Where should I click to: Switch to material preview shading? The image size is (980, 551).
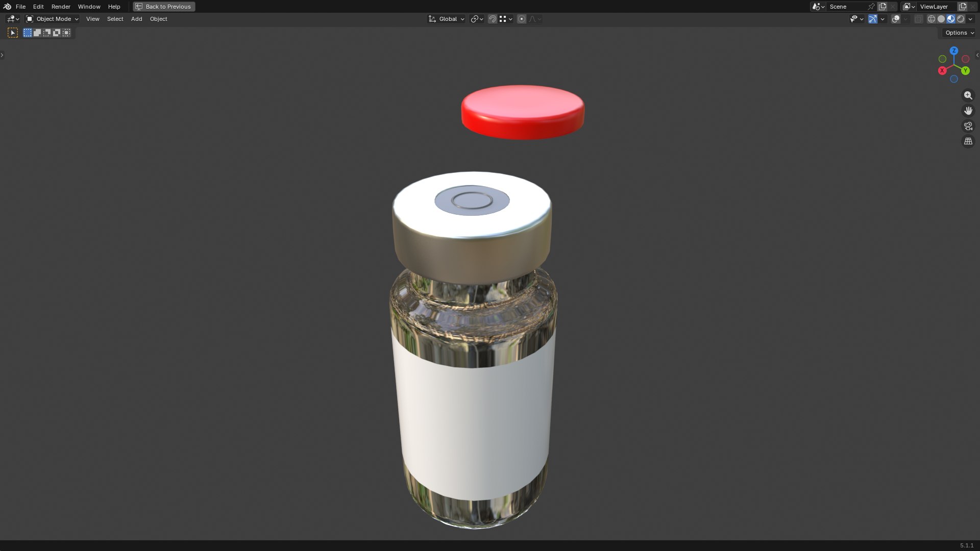click(951, 19)
